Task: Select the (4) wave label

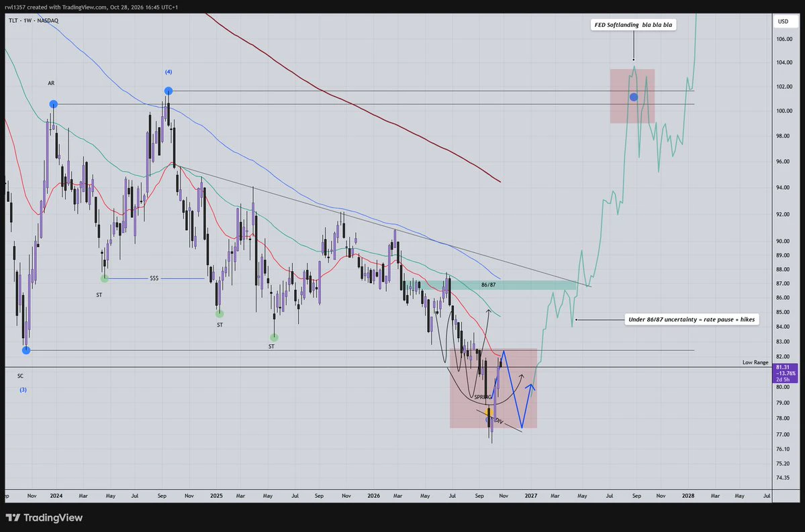Action: pos(169,72)
